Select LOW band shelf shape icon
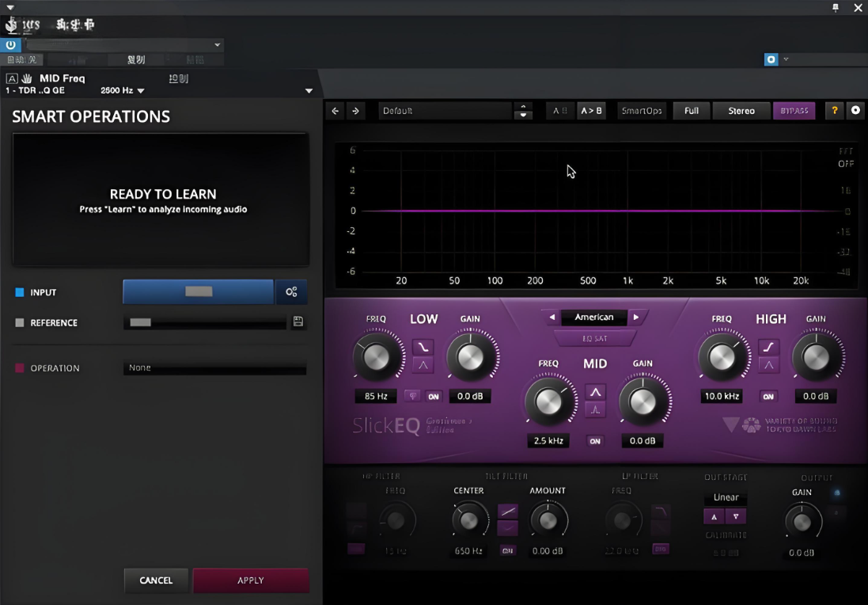The width and height of the screenshot is (868, 605). click(423, 348)
